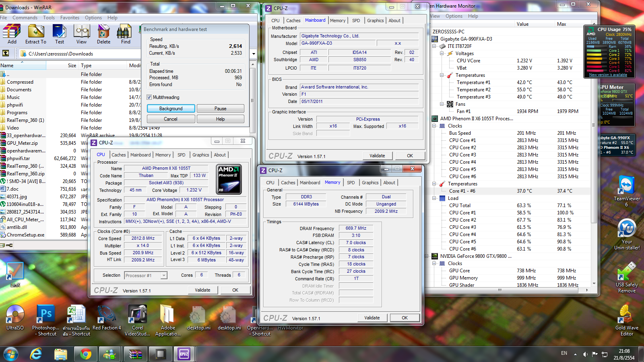Open Windows Explorer from the taskbar
644x362 pixels.
click(x=61, y=354)
